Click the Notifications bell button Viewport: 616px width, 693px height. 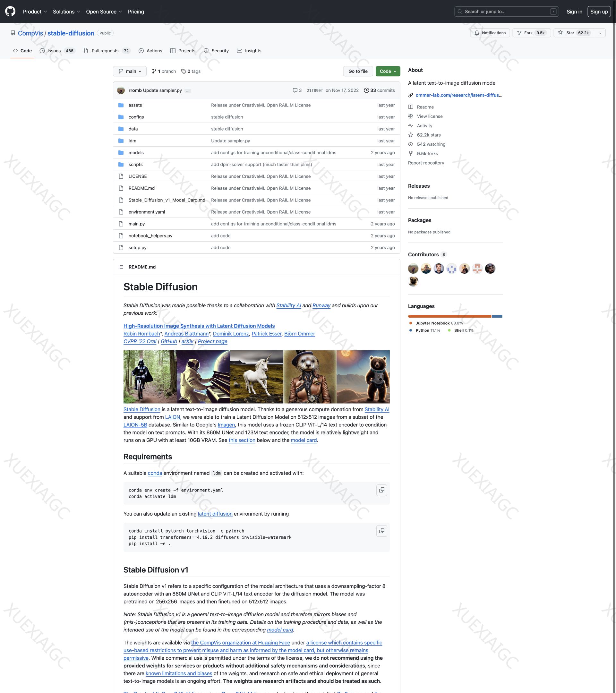(490, 33)
